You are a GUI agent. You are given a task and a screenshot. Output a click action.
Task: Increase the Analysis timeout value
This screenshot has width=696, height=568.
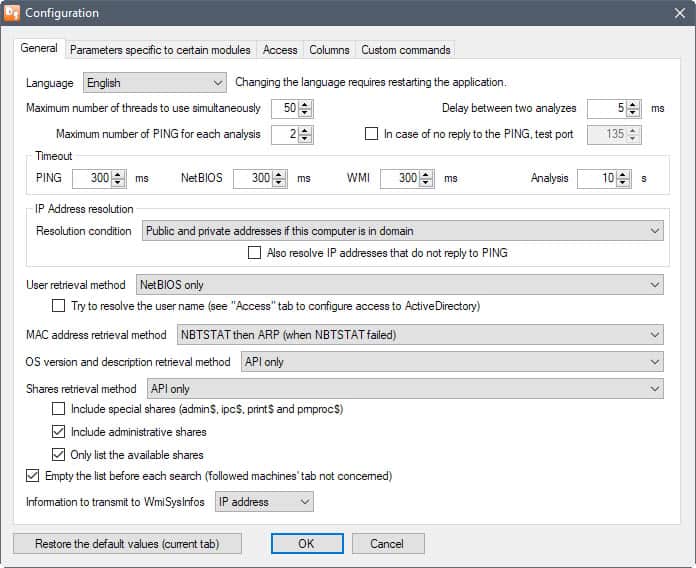(x=623, y=174)
